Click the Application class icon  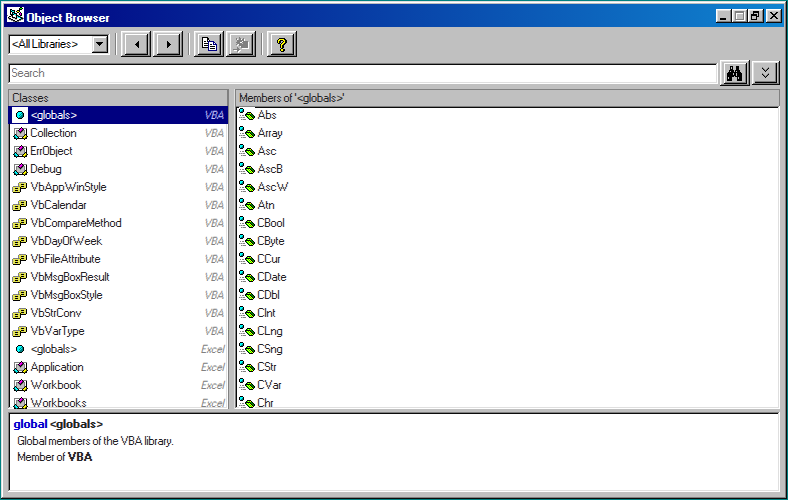coord(20,367)
